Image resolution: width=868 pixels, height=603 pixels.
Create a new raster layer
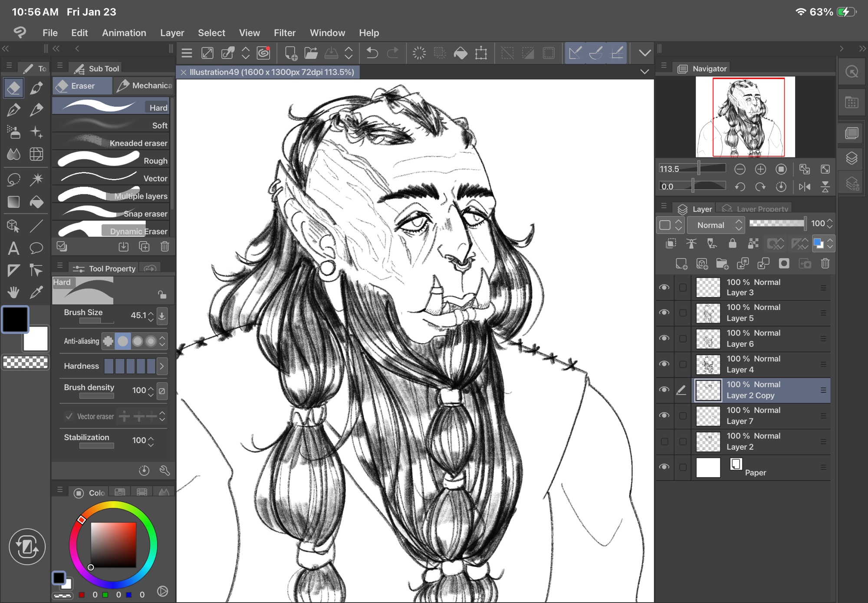point(681,264)
